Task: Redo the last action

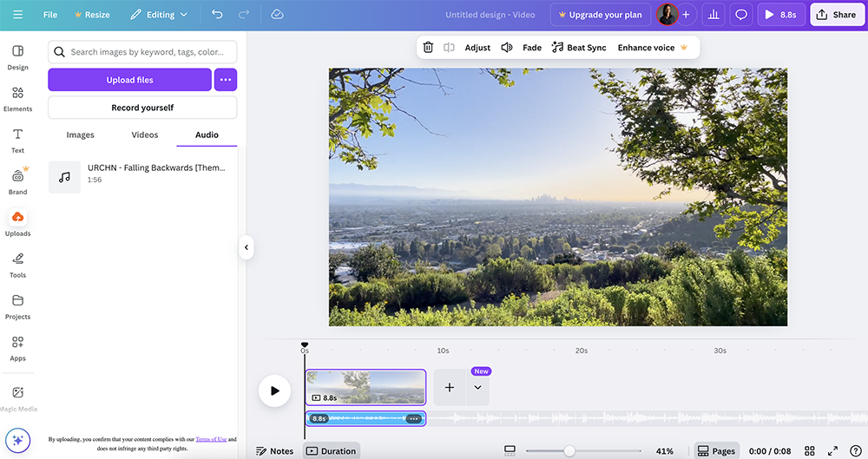Action: click(x=244, y=15)
